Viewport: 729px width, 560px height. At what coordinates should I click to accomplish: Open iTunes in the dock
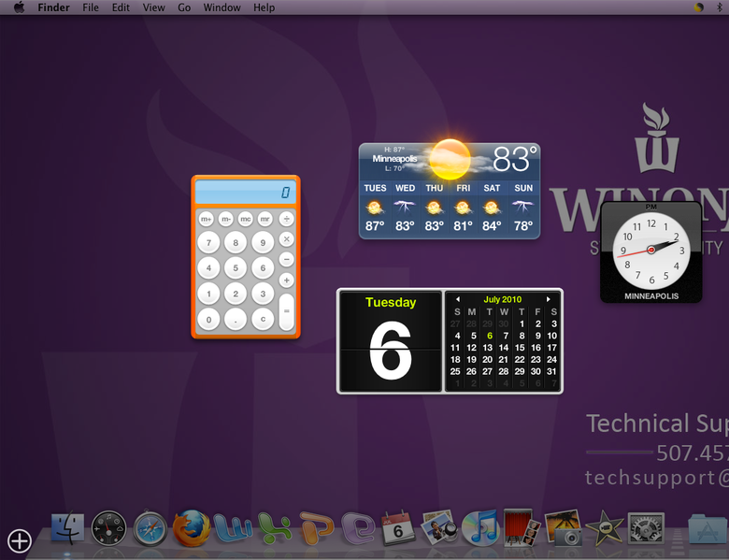(479, 529)
